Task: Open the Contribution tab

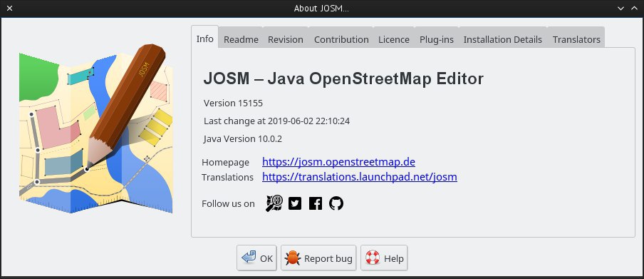Action: [341, 39]
